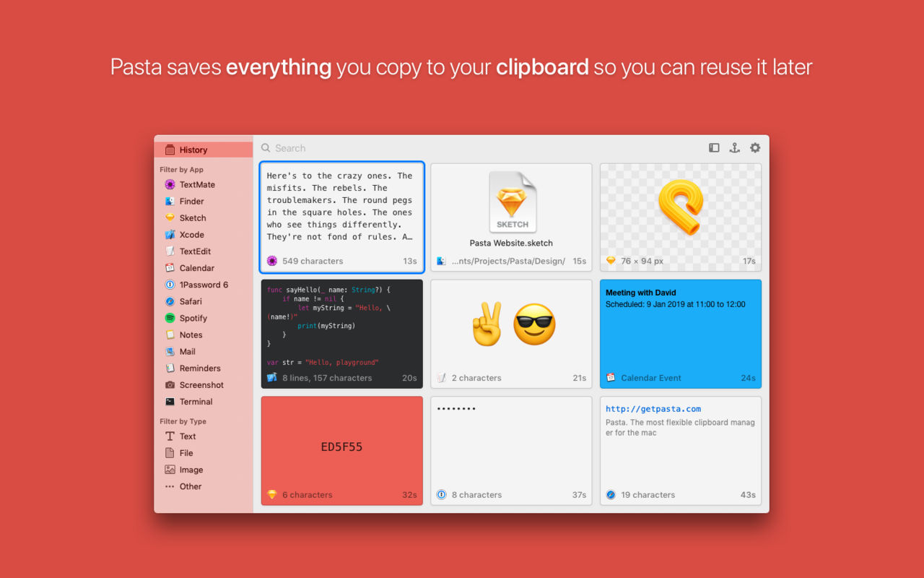This screenshot has width=924, height=578.
Task: Select the Spotify filter icon
Action: (x=170, y=318)
